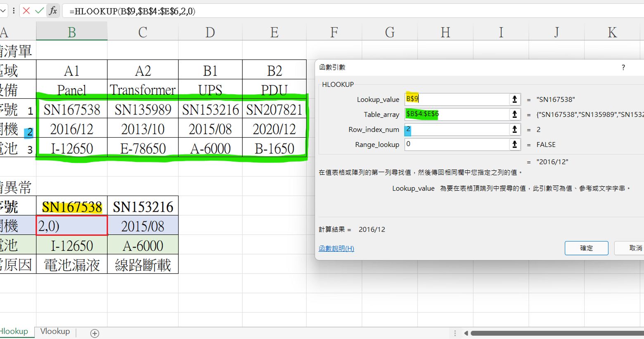Click the Row_index_num range selector arrow
This screenshot has height=339, width=644.
pyautogui.click(x=514, y=129)
